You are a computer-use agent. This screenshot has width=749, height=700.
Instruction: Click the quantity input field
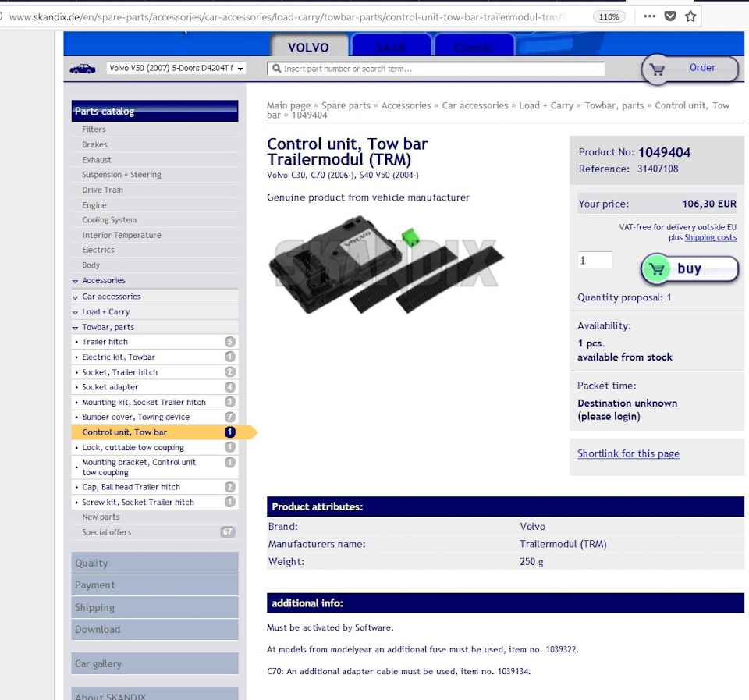(595, 261)
